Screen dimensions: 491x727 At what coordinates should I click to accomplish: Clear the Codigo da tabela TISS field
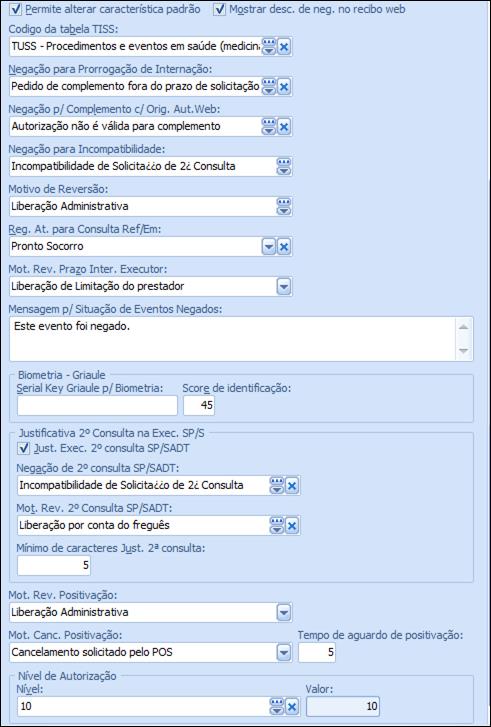284,47
